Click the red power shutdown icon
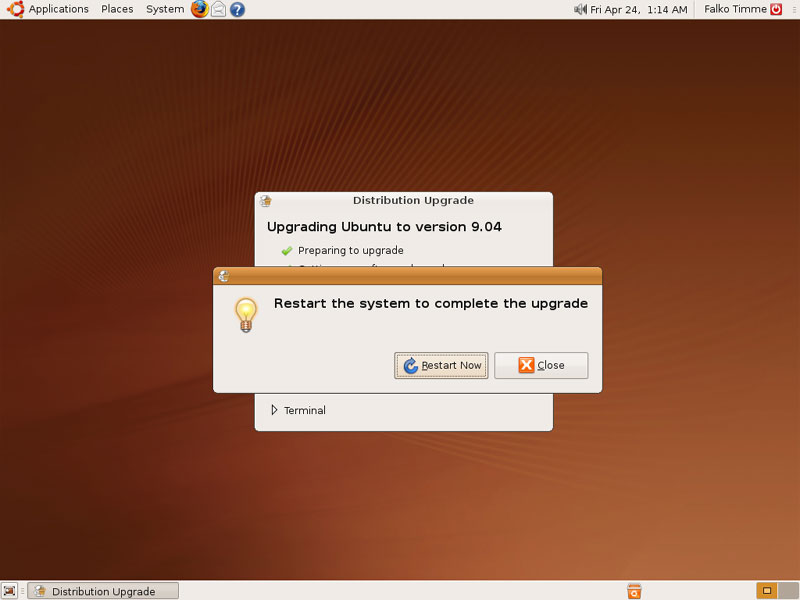 776,9
